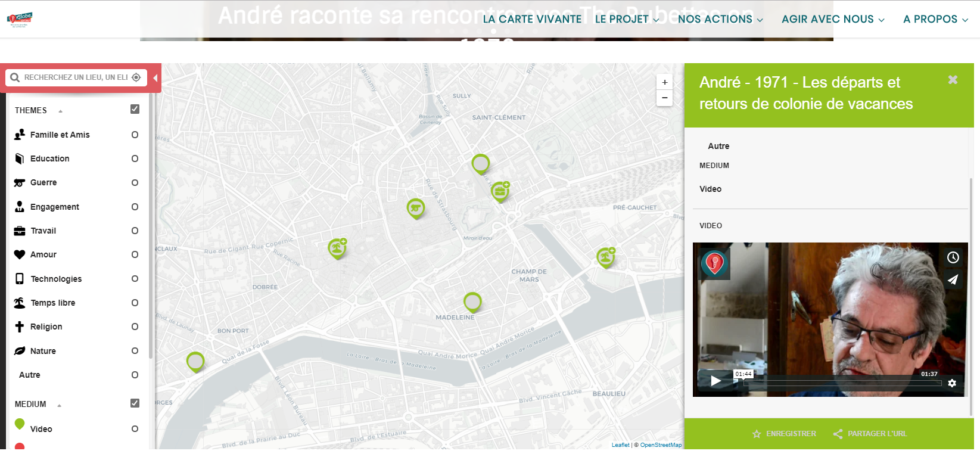Select the Guerre theme radio button
The height and width of the screenshot is (460, 980).
135,183
